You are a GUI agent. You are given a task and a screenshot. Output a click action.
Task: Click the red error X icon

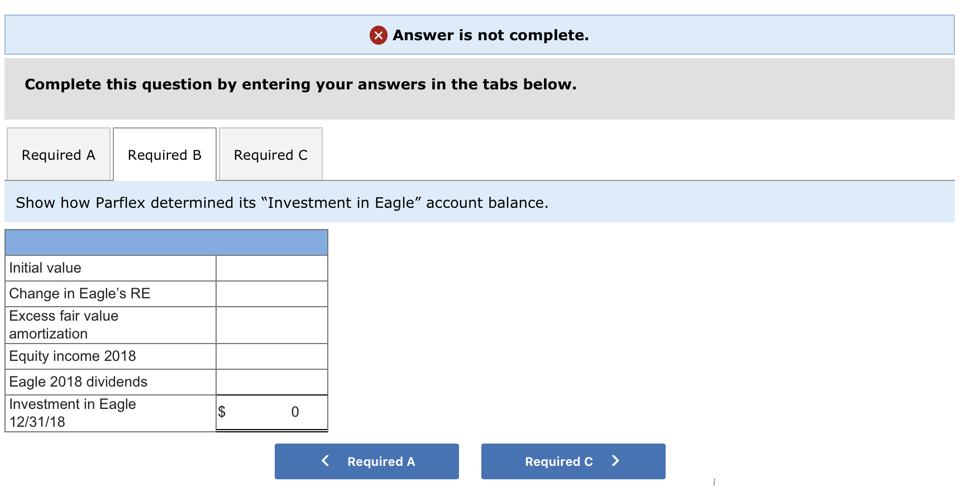tap(378, 35)
